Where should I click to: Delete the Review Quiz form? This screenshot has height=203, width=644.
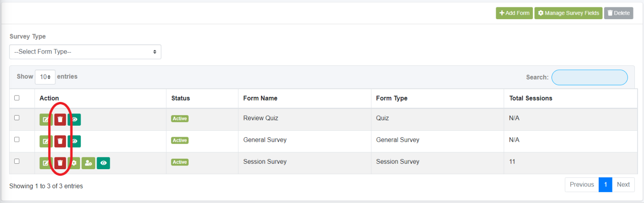[60, 120]
